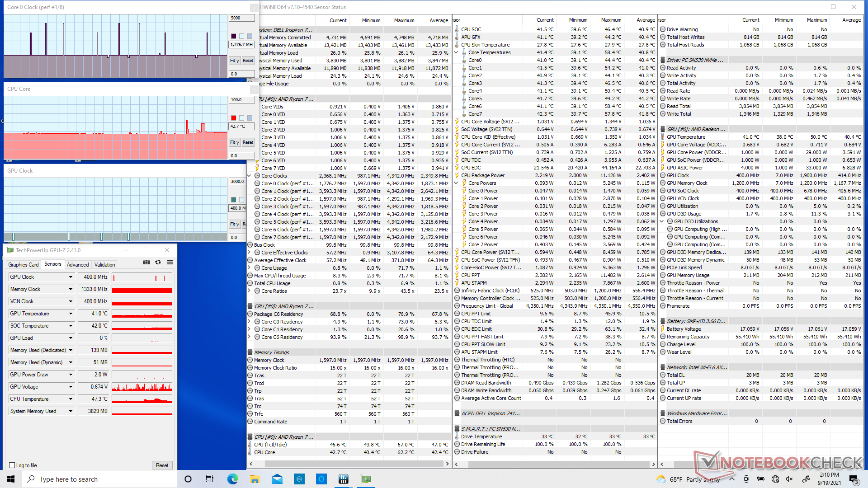
Task: Open Microsoft Edge from the taskbar
Action: [232, 479]
